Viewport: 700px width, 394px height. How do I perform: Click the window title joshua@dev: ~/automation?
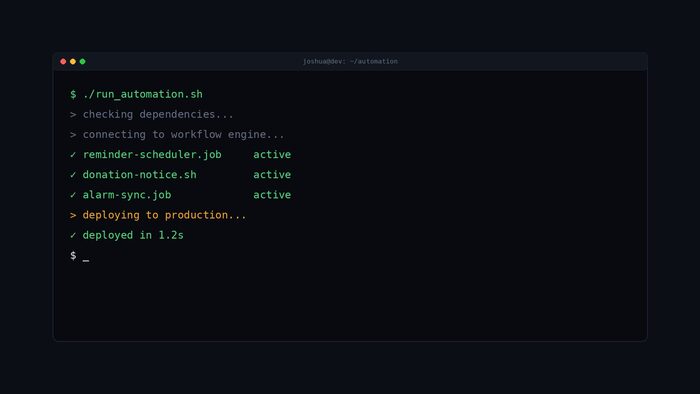click(350, 62)
